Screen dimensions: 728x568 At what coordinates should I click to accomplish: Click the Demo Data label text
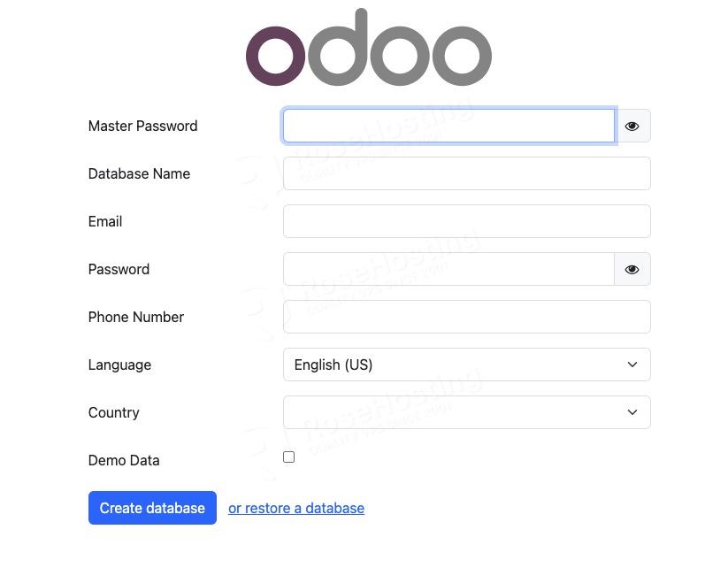tap(124, 460)
